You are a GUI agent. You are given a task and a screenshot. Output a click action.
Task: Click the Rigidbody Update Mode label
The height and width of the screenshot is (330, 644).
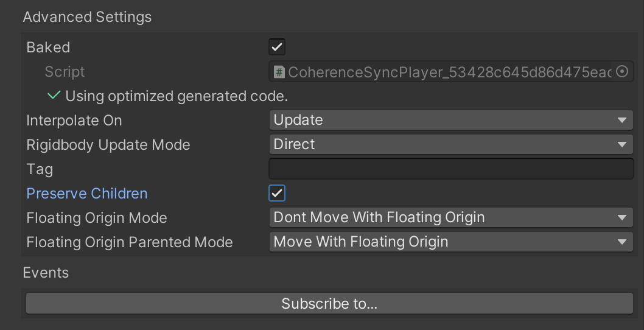[108, 145]
